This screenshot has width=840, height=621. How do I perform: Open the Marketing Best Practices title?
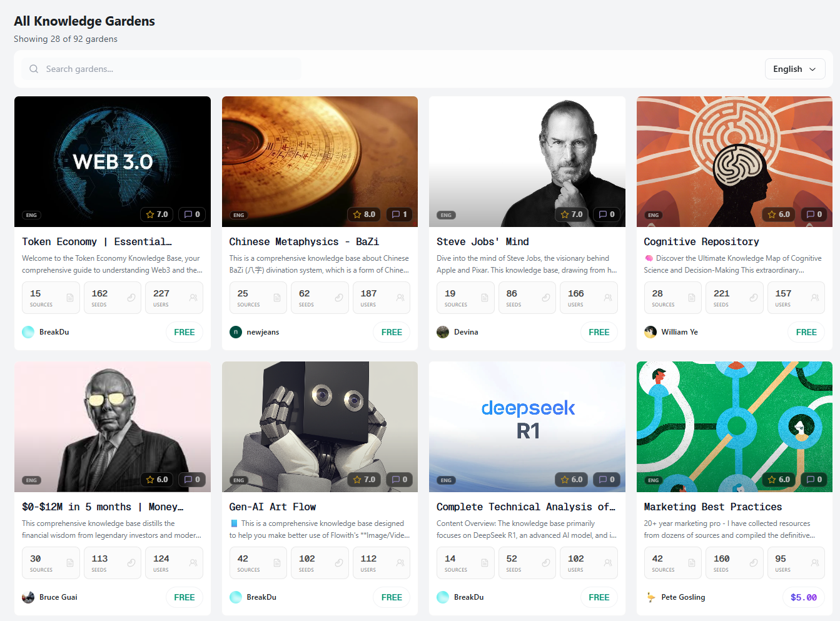pos(713,507)
